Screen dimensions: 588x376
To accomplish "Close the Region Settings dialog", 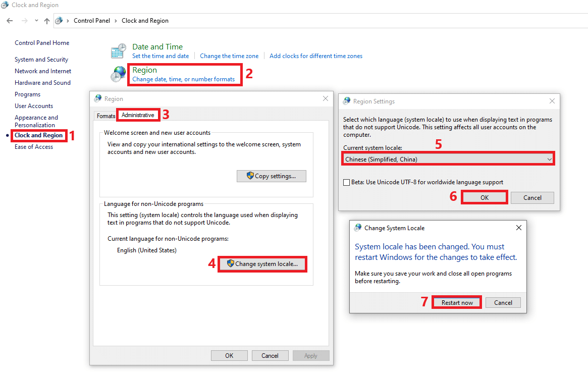I will pyautogui.click(x=552, y=101).
